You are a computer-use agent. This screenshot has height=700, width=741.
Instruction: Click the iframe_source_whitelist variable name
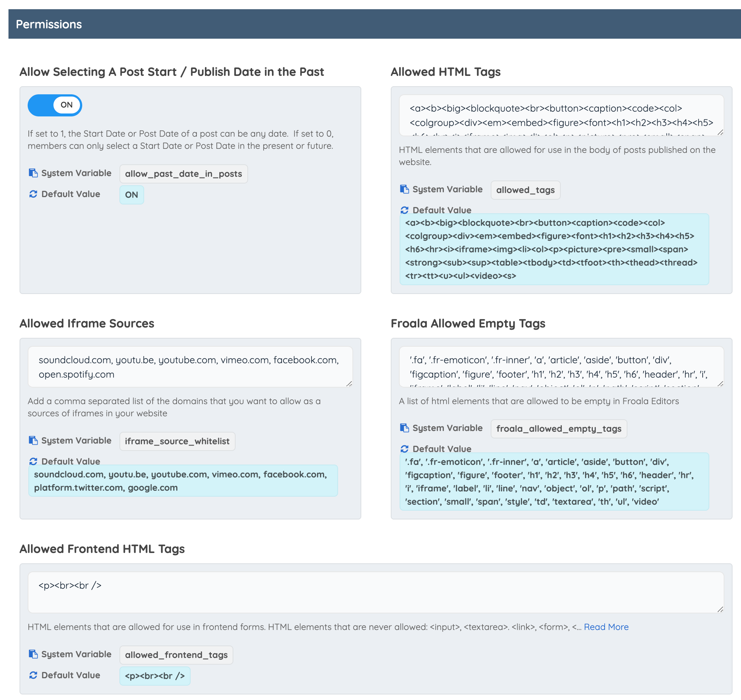[x=177, y=441]
